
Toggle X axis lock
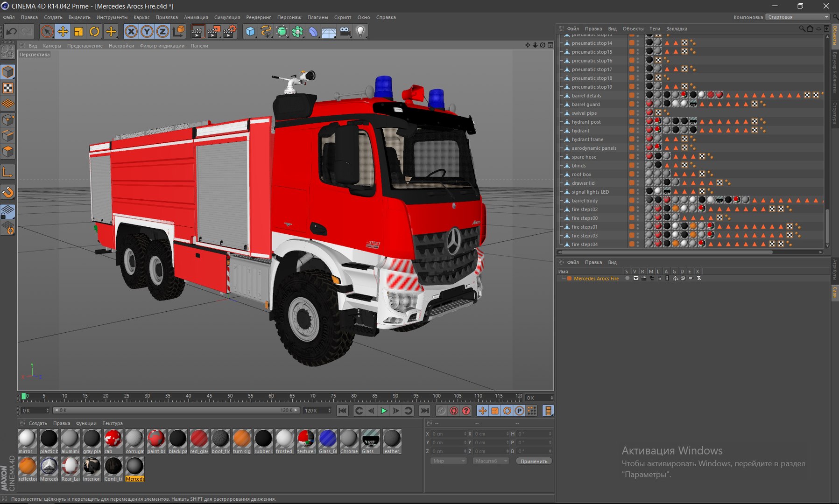131,31
